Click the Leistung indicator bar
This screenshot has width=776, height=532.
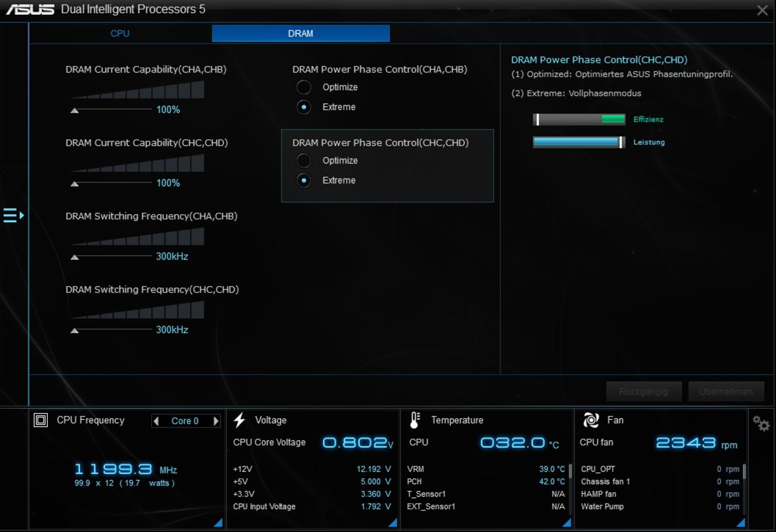pyautogui.click(x=579, y=142)
